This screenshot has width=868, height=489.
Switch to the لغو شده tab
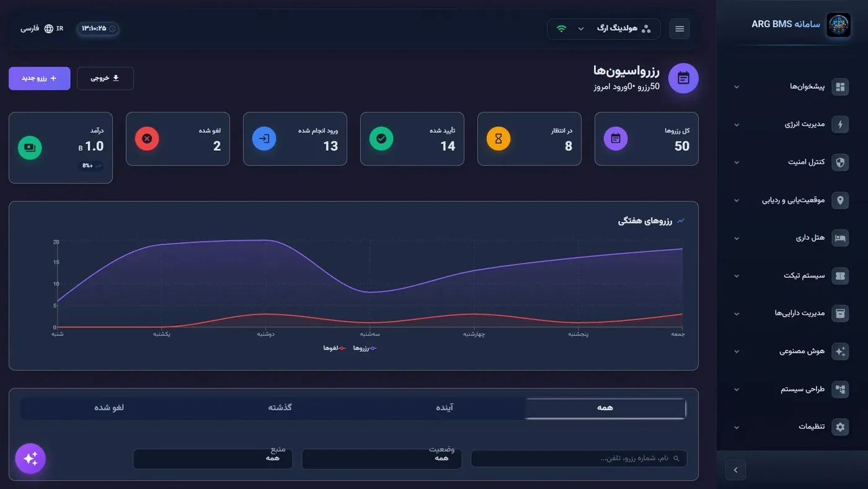coord(109,408)
